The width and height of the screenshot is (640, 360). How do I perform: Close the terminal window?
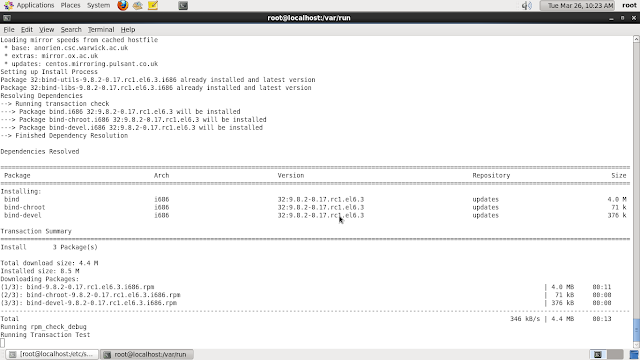[634, 18]
